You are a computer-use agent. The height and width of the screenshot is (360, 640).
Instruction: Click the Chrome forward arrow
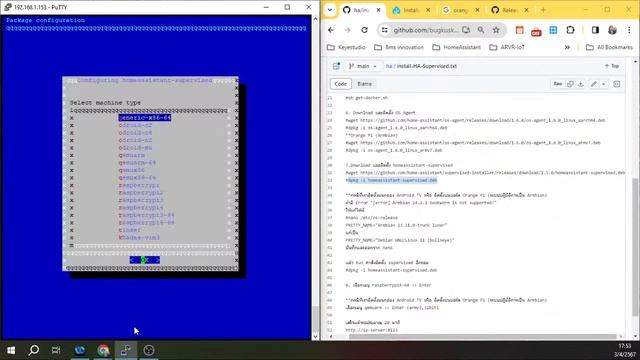pos(347,30)
